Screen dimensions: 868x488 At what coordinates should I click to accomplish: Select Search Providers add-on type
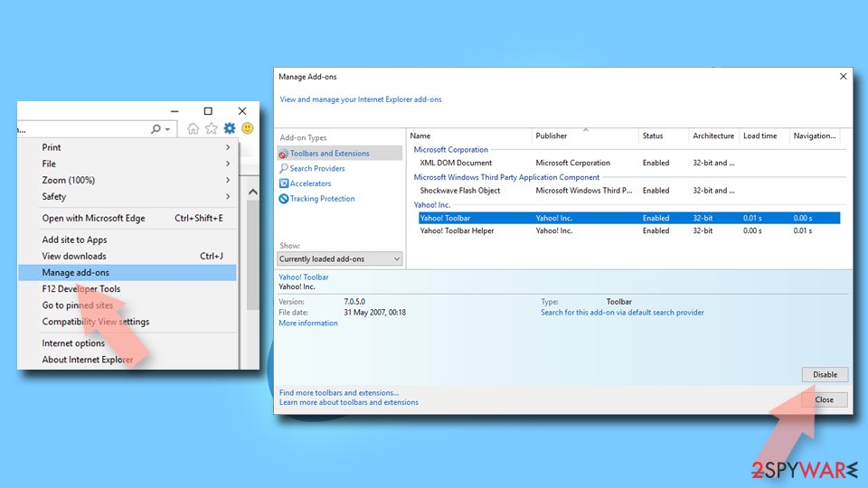coord(317,168)
